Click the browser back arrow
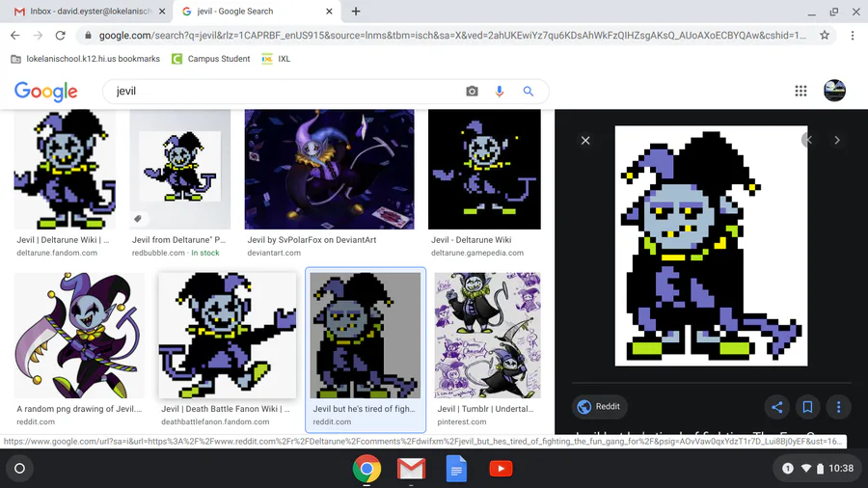Screen dimensions: 868x488 (14, 36)
